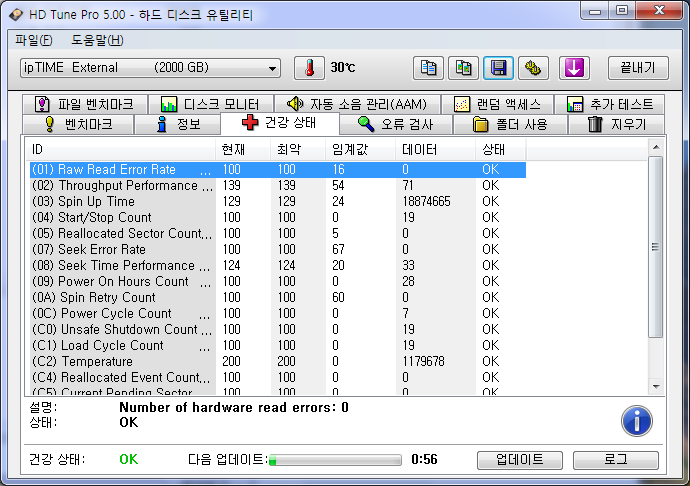Select the (07) Seek Error Rate row
The image size is (690, 486).
278,250
